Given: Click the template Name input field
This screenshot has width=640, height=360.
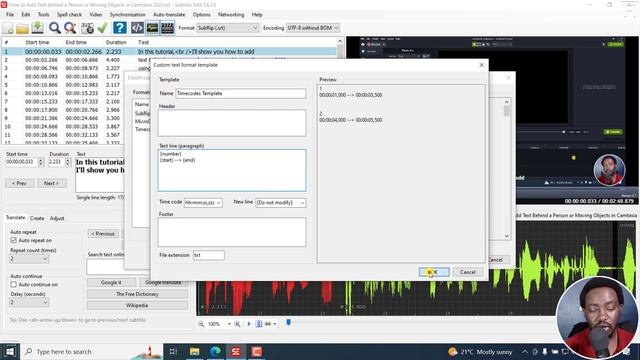Looking at the screenshot, I should [241, 93].
